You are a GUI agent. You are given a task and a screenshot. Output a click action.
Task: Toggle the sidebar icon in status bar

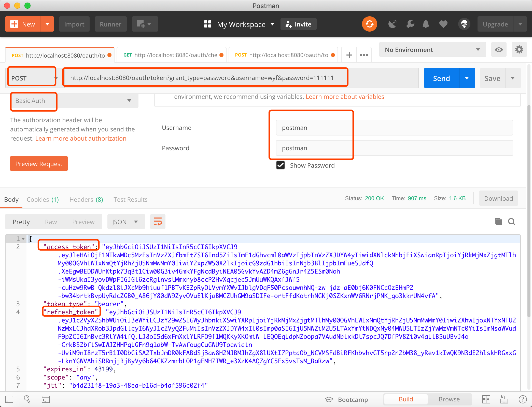[9, 399]
